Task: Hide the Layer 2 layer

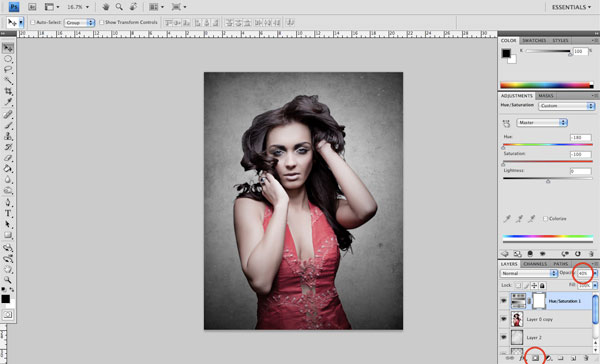Action: point(504,337)
